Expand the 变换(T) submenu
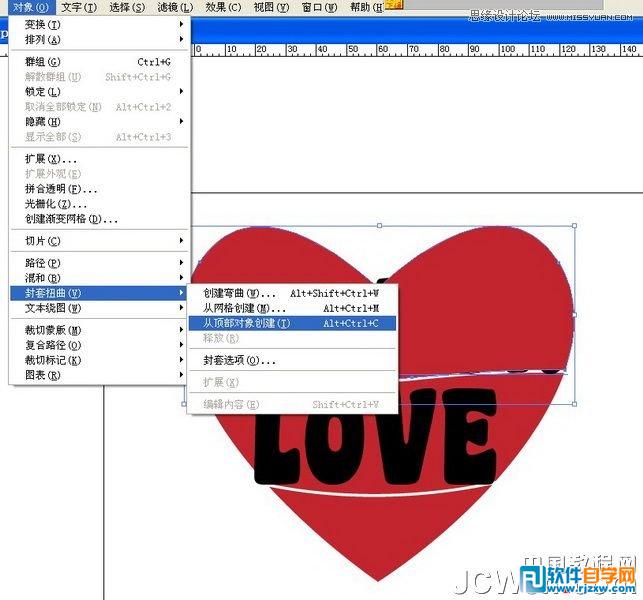643x600 pixels. click(x=100, y=25)
